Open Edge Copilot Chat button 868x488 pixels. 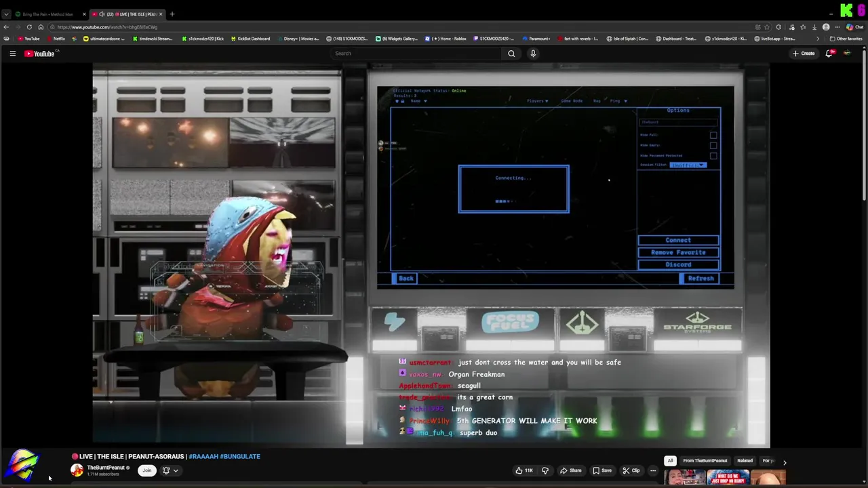(x=853, y=27)
